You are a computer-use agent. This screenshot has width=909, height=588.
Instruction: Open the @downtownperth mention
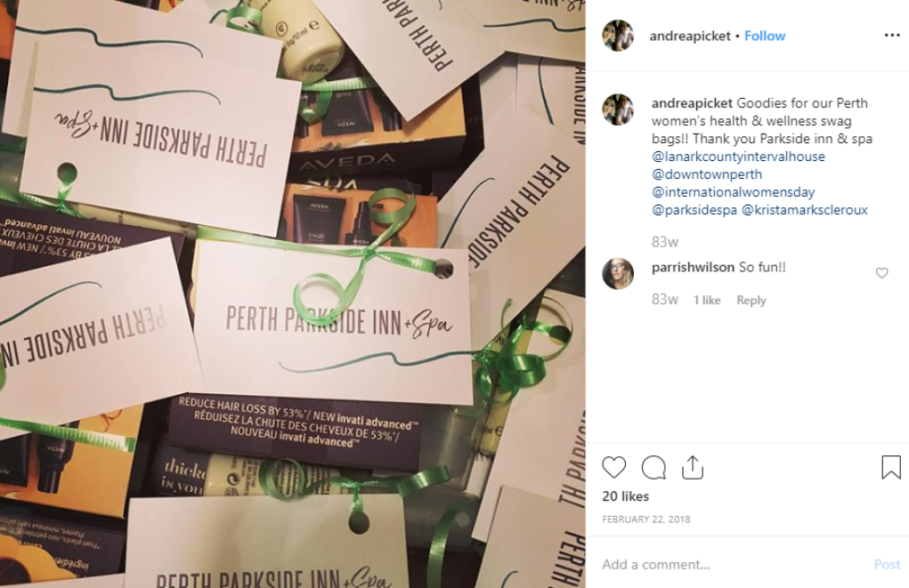[707, 174]
